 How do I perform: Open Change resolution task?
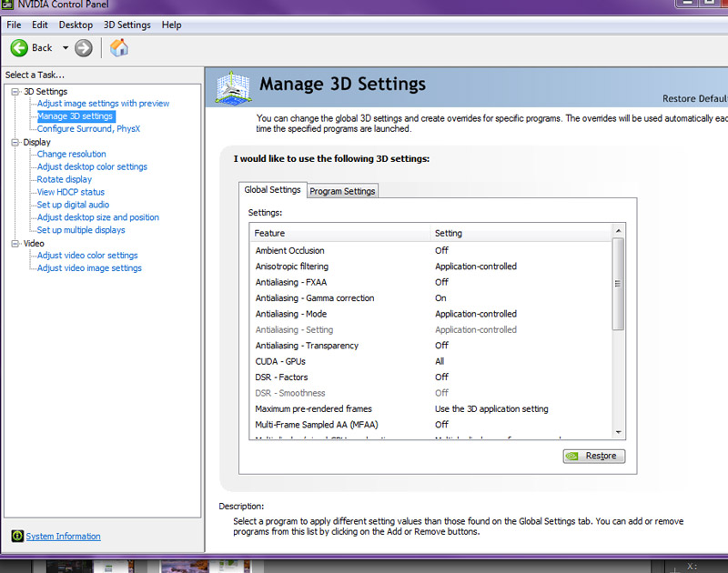pos(72,154)
